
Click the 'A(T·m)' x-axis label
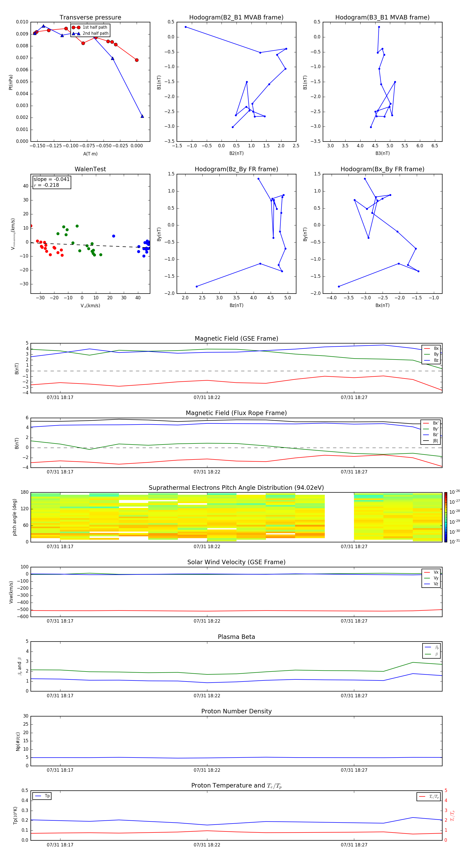click(x=90, y=154)
